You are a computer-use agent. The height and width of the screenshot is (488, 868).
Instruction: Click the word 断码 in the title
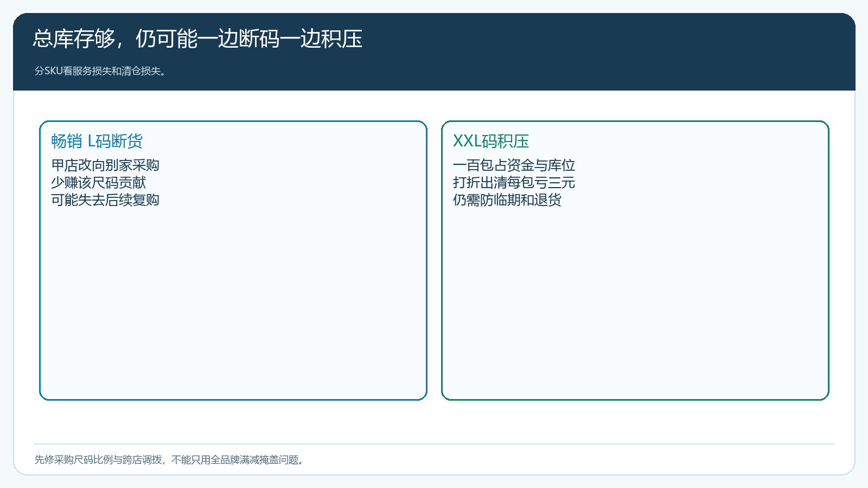pos(259,39)
